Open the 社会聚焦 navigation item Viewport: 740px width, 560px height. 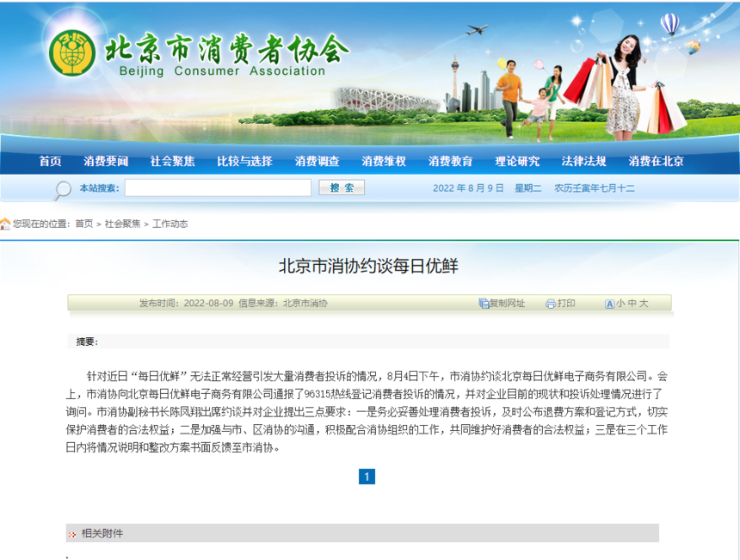click(x=173, y=162)
